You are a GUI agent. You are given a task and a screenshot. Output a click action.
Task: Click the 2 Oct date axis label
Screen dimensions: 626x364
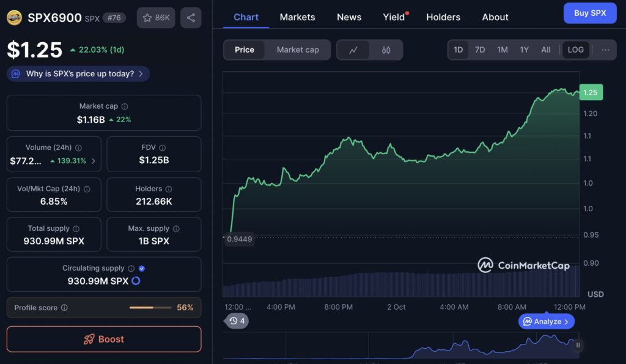(x=396, y=307)
